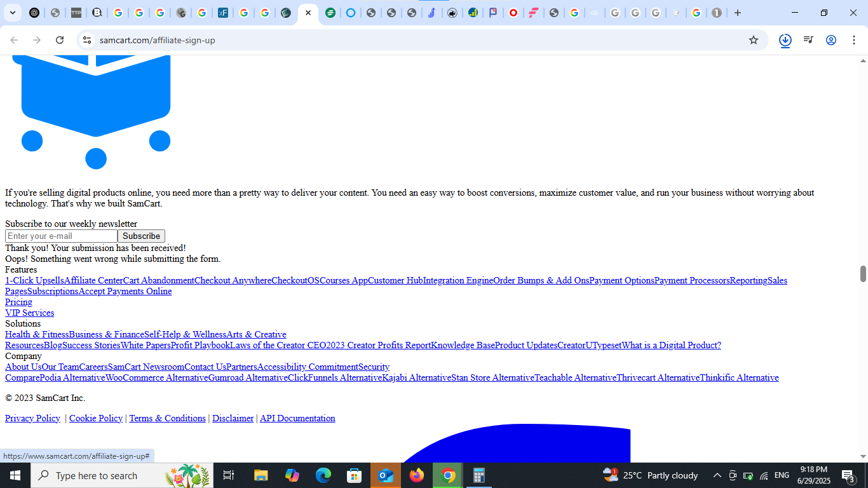Click the browser forward arrow
The image size is (868, 488).
click(37, 40)
